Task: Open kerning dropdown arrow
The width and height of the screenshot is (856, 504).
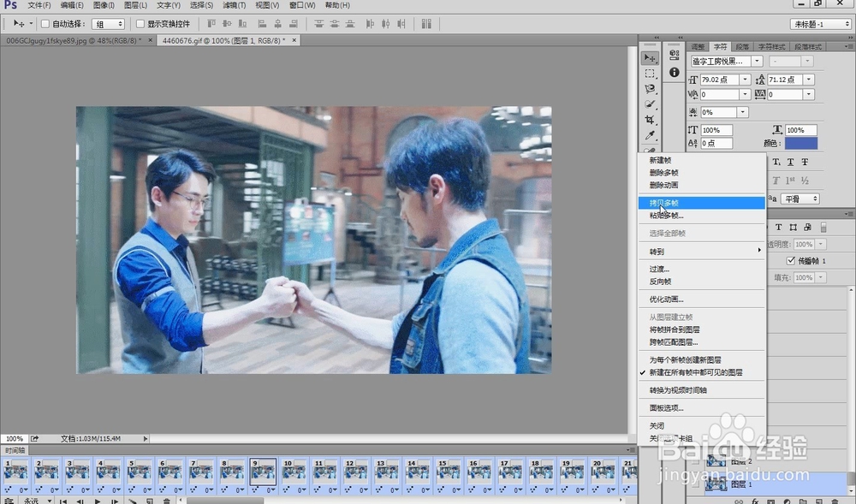Action: (745, 94)
